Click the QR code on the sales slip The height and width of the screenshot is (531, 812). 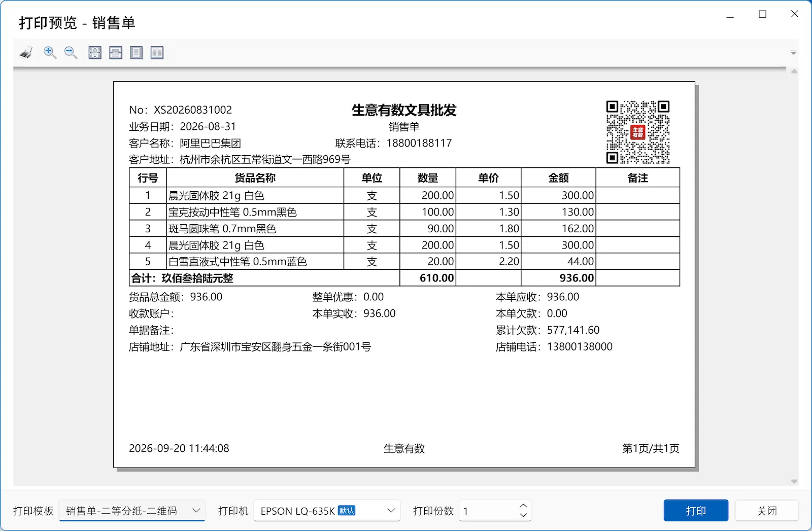(638, 132)
